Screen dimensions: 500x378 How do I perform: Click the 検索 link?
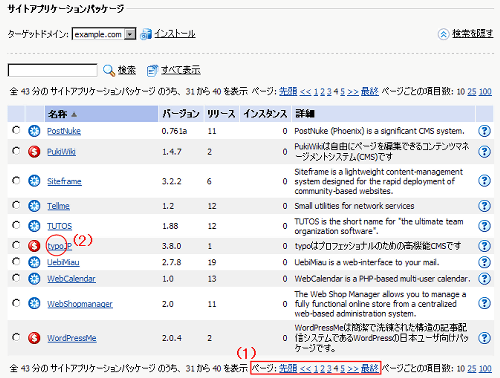point(127,70)
